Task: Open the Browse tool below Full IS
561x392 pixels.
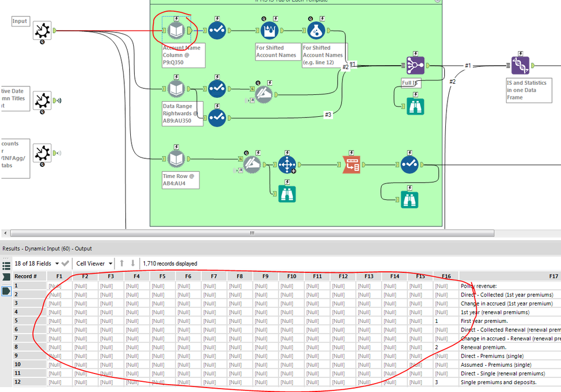Action: tap(416, 106)
